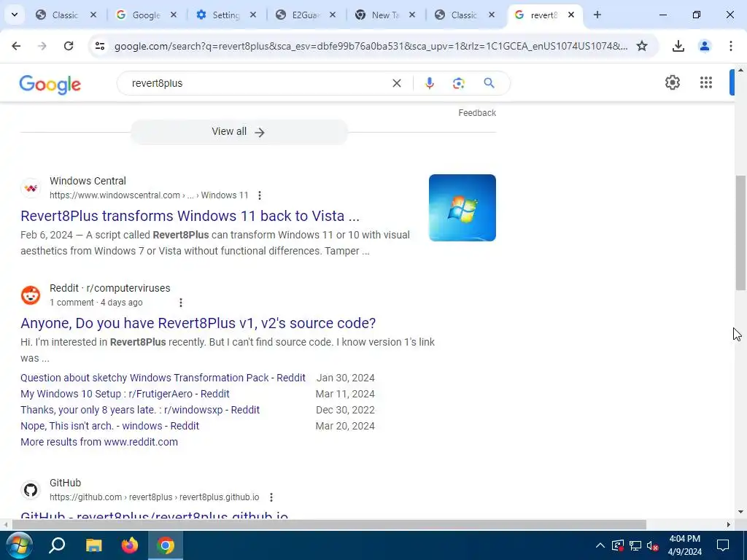Viewport: 747px width, 560px height.
Task: Switch to the second Classic tab
Action: click(x=463, y=15)
